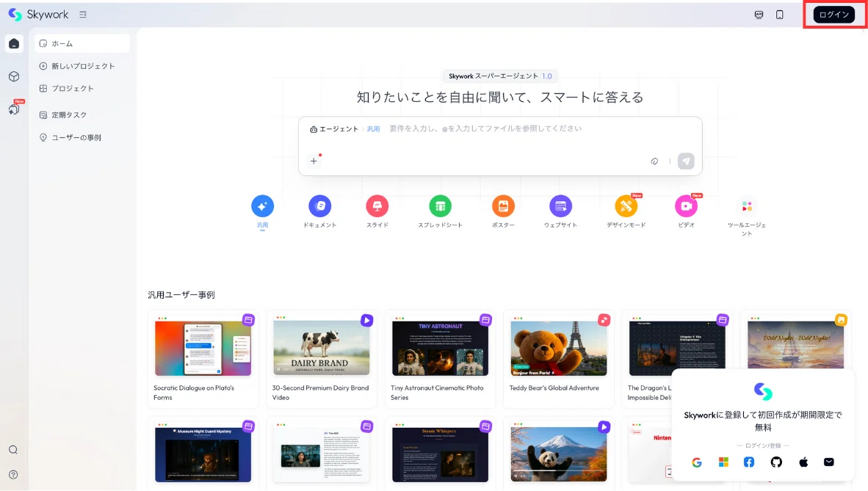Screen dimensions: 868x491
Task: Click the Skywork スーパーエージェント 1.0 badge
Action: tap(500, 76)
